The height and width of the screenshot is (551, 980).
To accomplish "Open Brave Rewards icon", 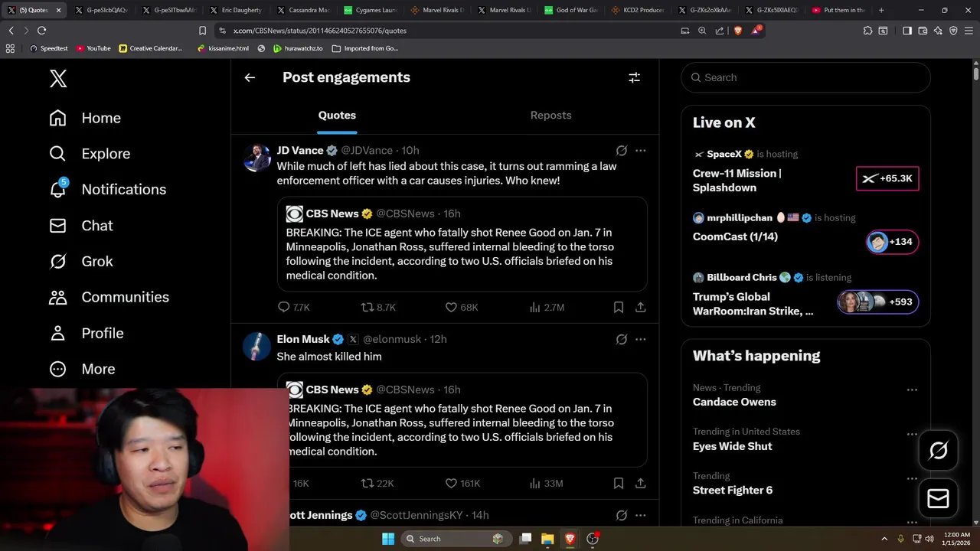I will click(756, 31).
